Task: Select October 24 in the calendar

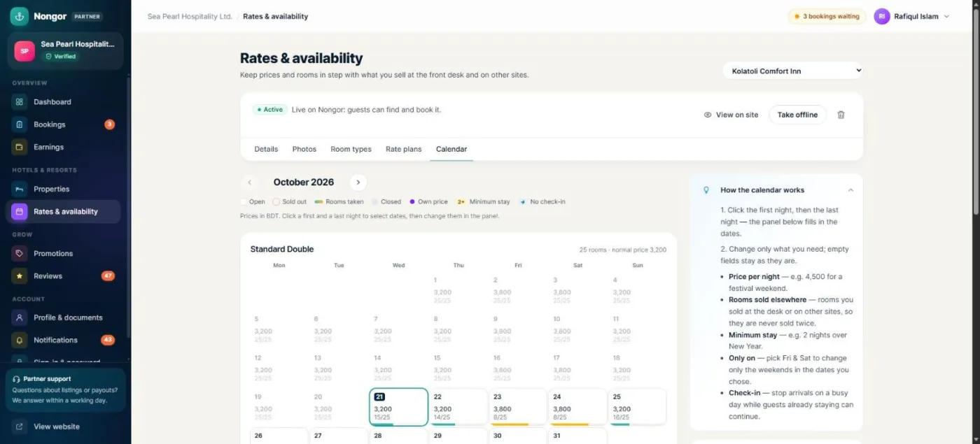Action: click(x=577, y=407)
